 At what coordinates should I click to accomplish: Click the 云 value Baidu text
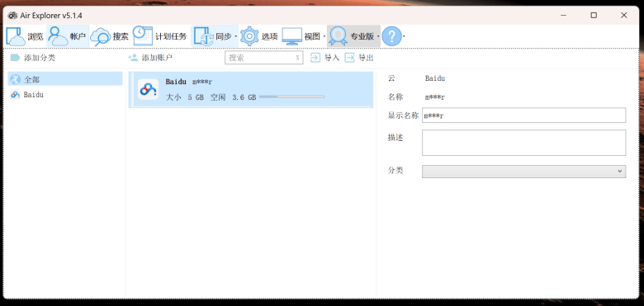click(x=435, y=78)
